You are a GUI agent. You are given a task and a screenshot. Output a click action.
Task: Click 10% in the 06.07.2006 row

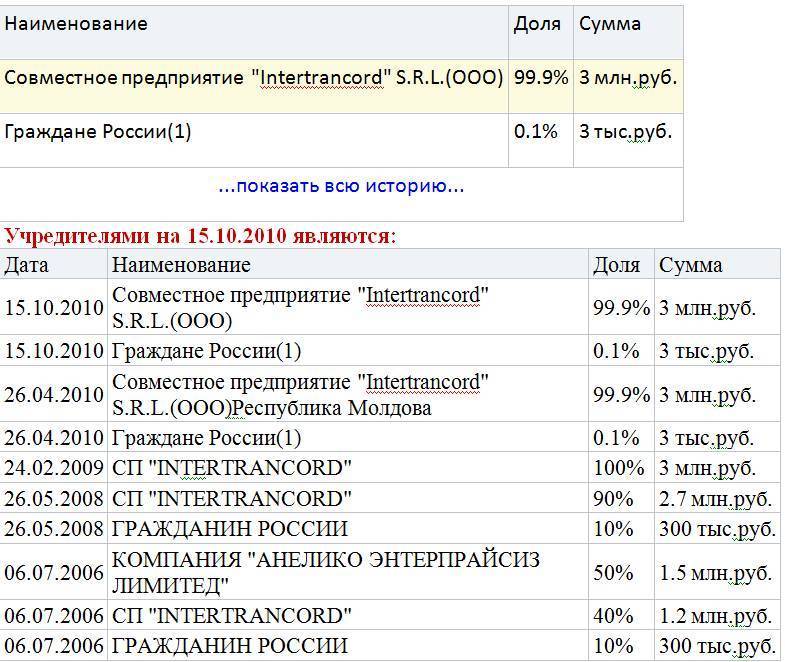coord(613,646)
